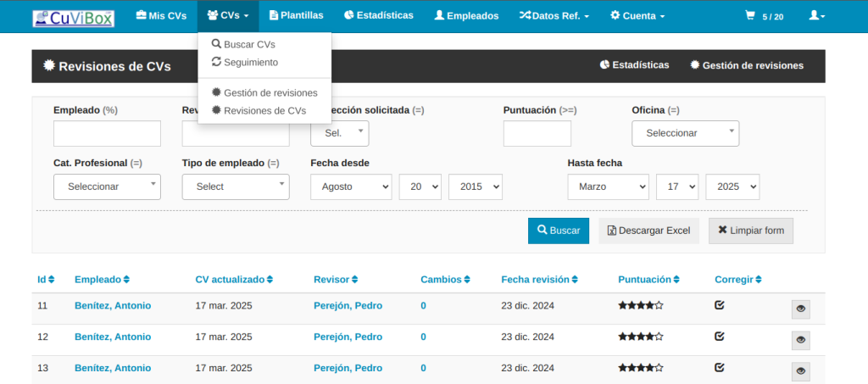Expand the Oficina Seleccionar dropdown

click(685, 134)
